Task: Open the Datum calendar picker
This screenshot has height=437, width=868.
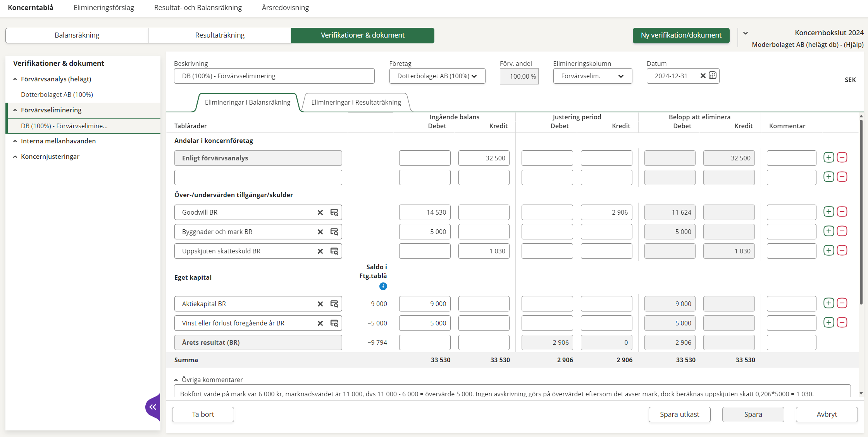Action: pyautogui.click(x=713, y=76)
